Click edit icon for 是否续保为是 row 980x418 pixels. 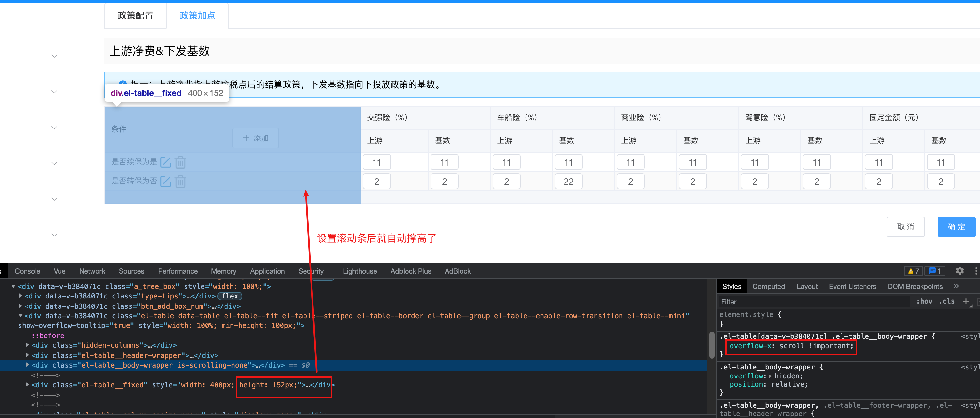coord(165,162)
